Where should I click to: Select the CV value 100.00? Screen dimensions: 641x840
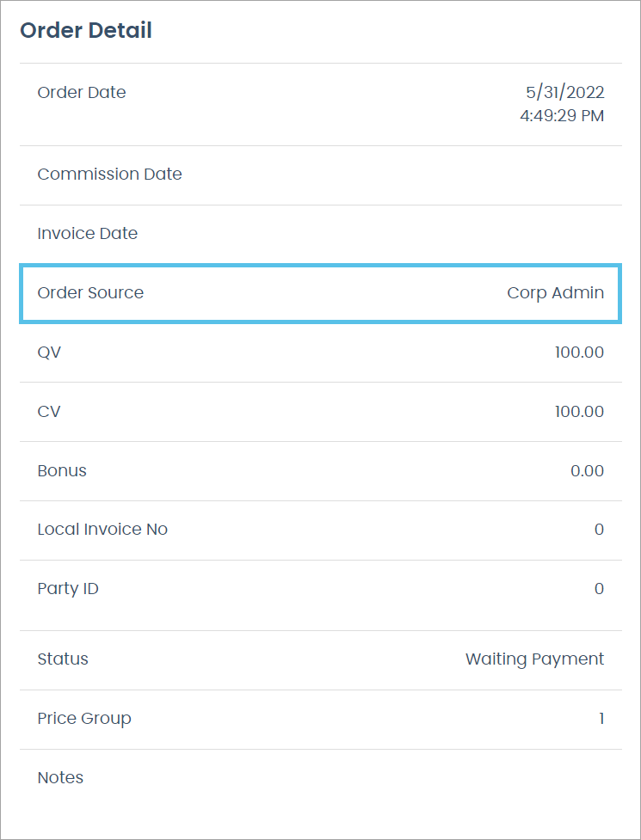579,412
